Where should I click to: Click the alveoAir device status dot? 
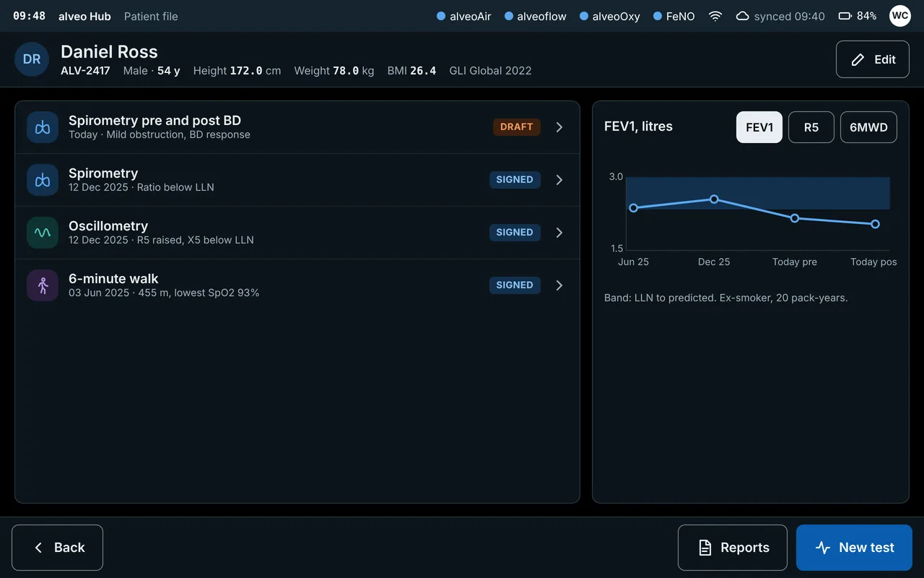(x=441, y=16)
